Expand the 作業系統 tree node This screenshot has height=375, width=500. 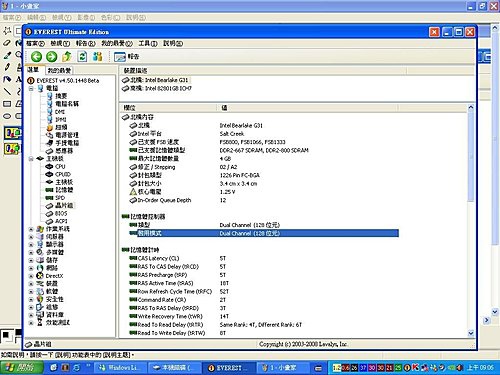coord(31,229)
